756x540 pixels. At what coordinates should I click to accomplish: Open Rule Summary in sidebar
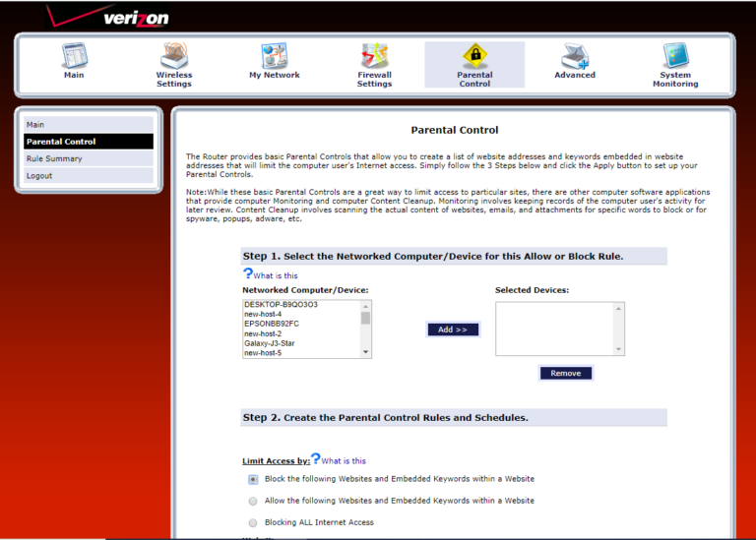[x=89, y=158]
